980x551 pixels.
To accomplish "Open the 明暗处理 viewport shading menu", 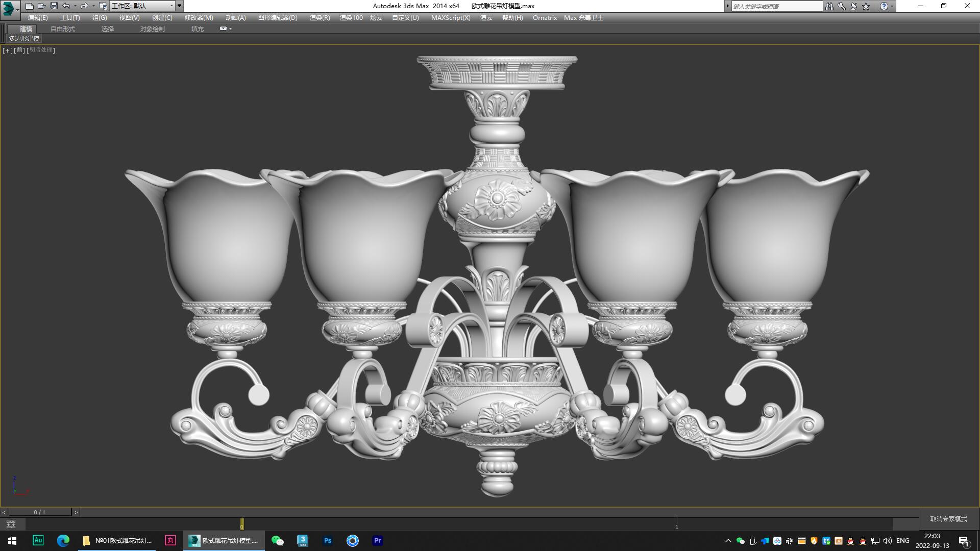I will tap(40, 50).
